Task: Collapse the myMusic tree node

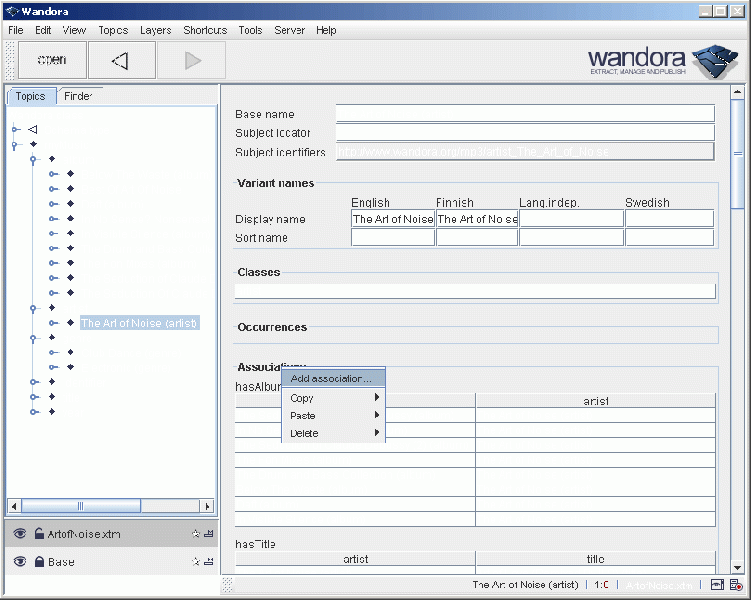Action: [x=16, y=145]
